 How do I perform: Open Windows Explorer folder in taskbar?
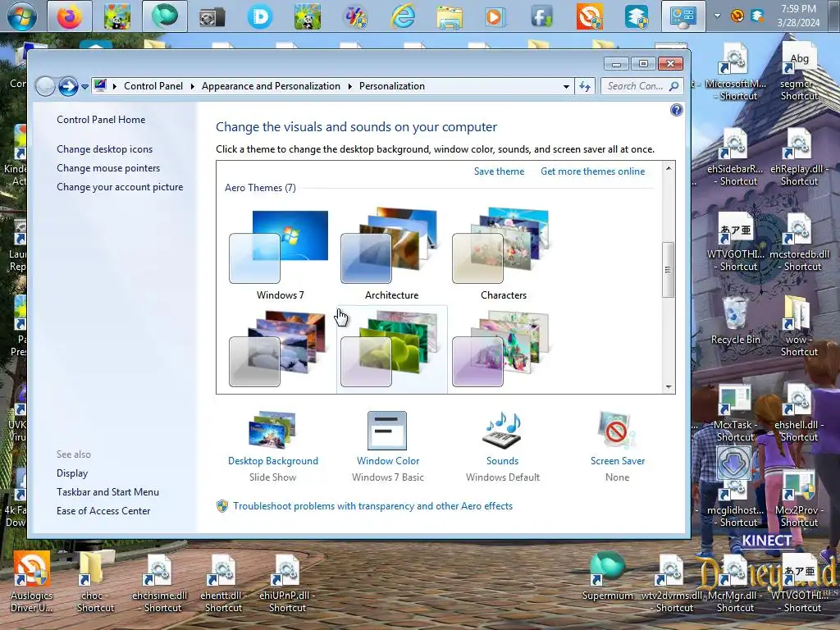449,16
